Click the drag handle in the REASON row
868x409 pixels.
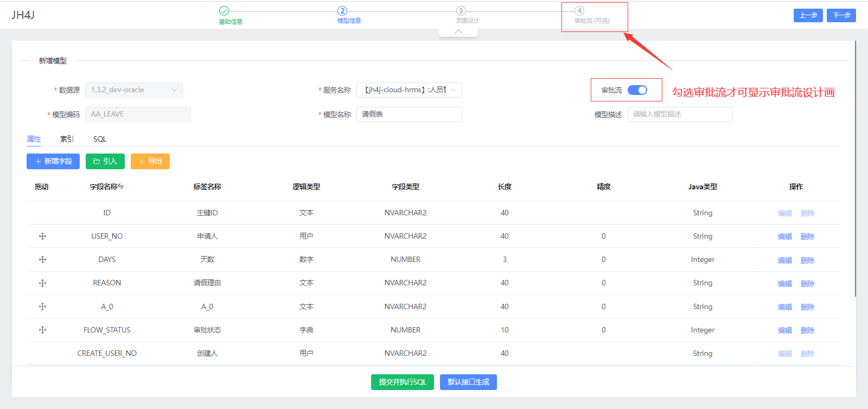coord(42,283)
